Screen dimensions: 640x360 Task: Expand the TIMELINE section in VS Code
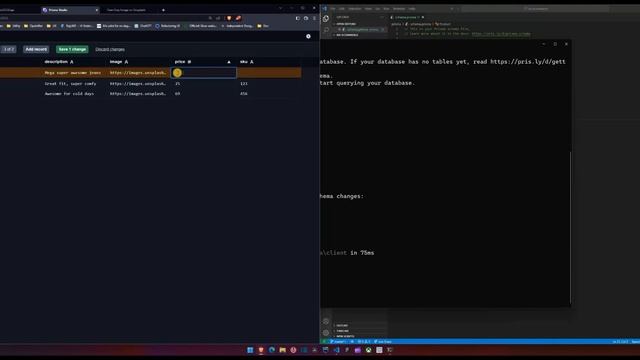342,331
